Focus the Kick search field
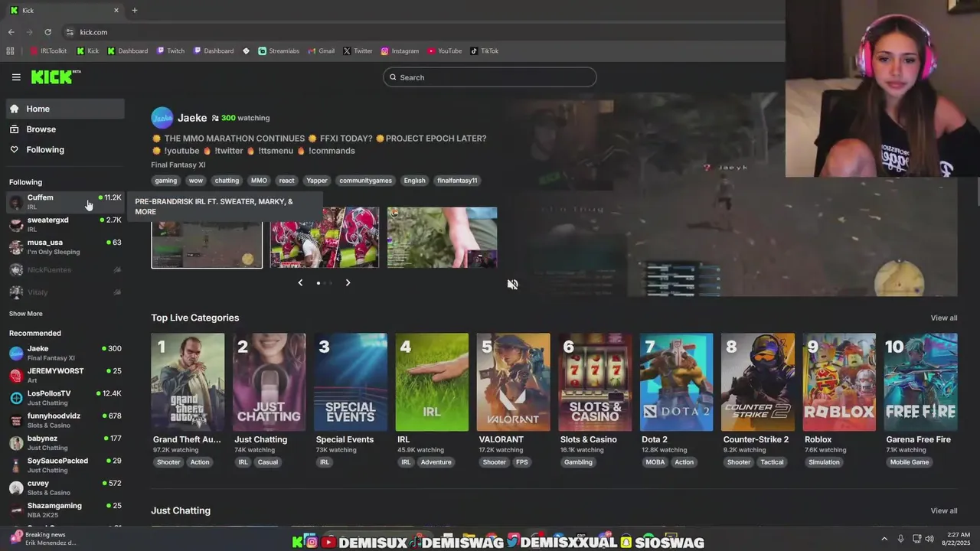The image size is (980, 551). click(x=490, y=77)
